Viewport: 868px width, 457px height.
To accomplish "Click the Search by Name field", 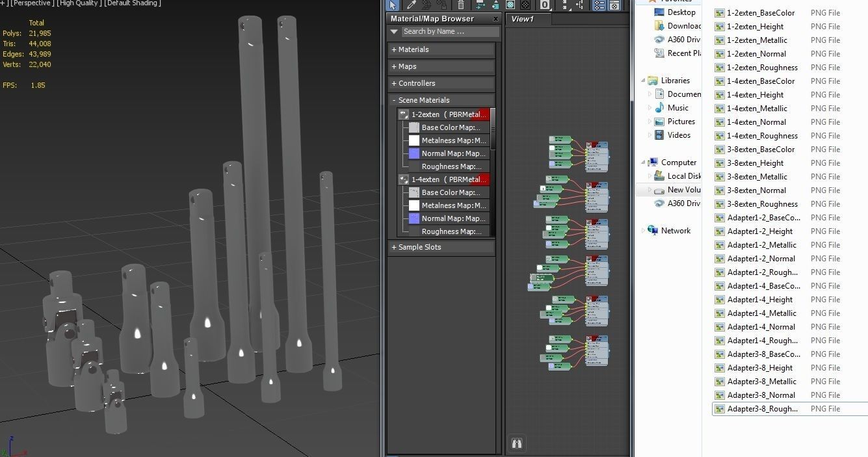I will point(449,31).
